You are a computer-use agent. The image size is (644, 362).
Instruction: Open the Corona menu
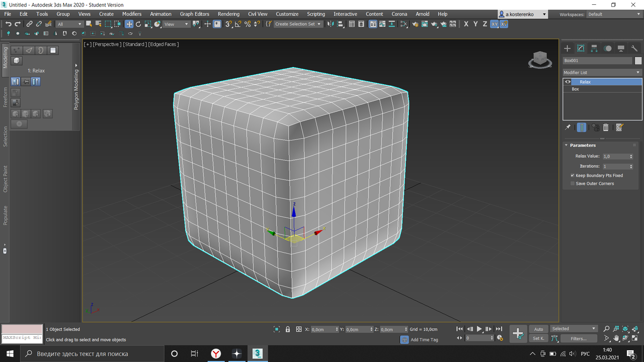pyautogui.click(x=399, y=14)
